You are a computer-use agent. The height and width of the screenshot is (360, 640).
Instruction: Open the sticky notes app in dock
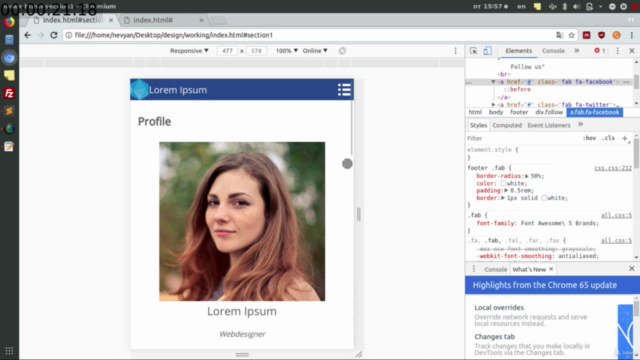pyautogui.click(x=9, y=76)
